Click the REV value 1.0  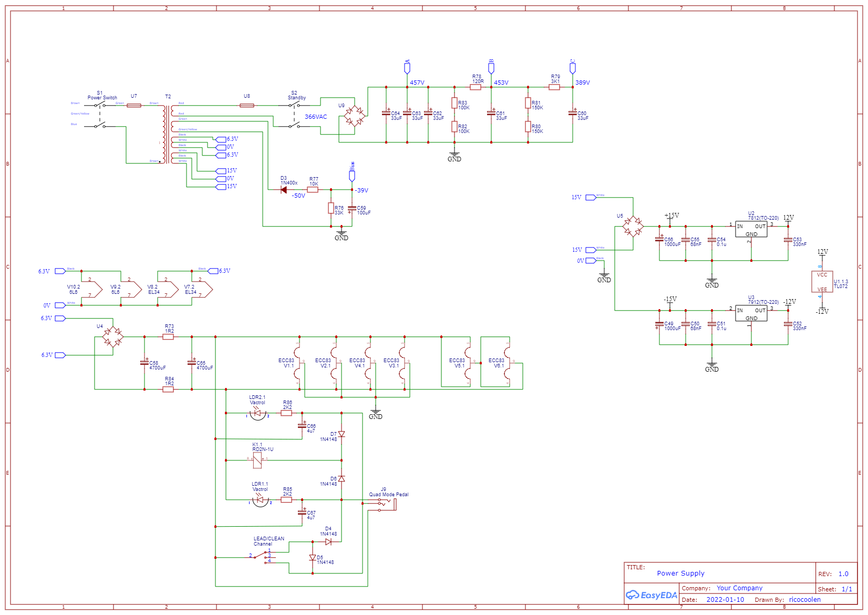tap(843, 574)
